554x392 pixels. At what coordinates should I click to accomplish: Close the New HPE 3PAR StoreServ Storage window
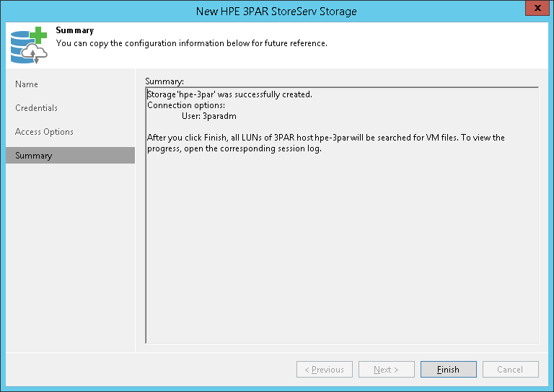coord(535,10)
